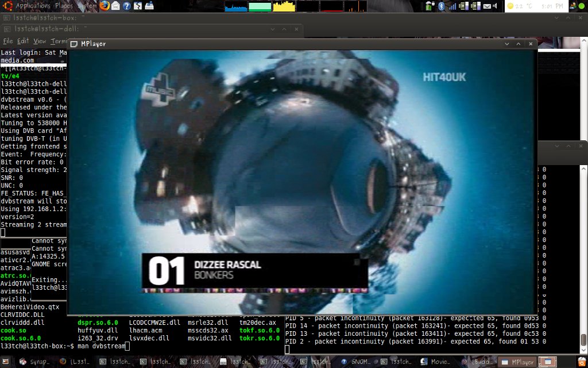Open the volume speaker control
Image resolution: width=588 pixels, height=368 pixels.
pos(495,6)
